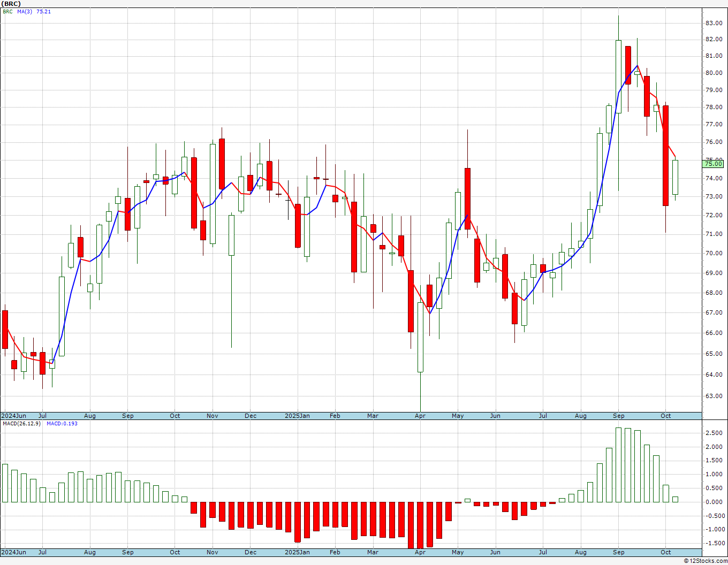Screen dimensions: 728x565
Task: Select the 1.000 MACD axis label
Action: [714, 475]
